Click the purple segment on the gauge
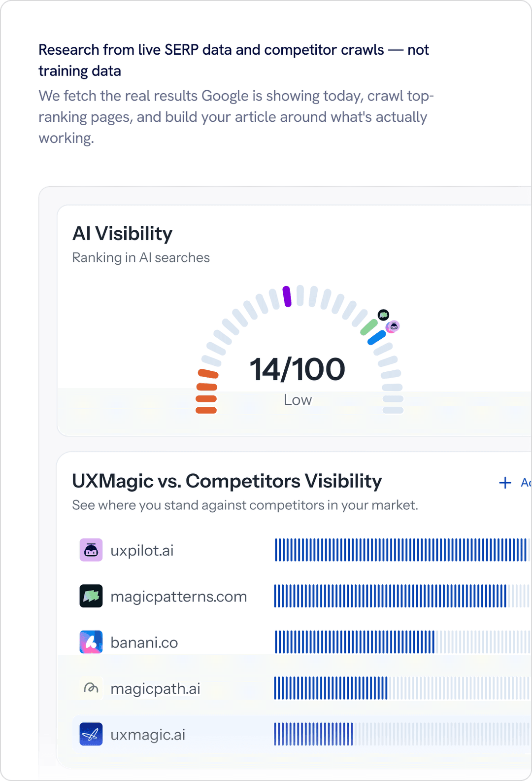This screenshot has height=781, width=532. point(287,296)
